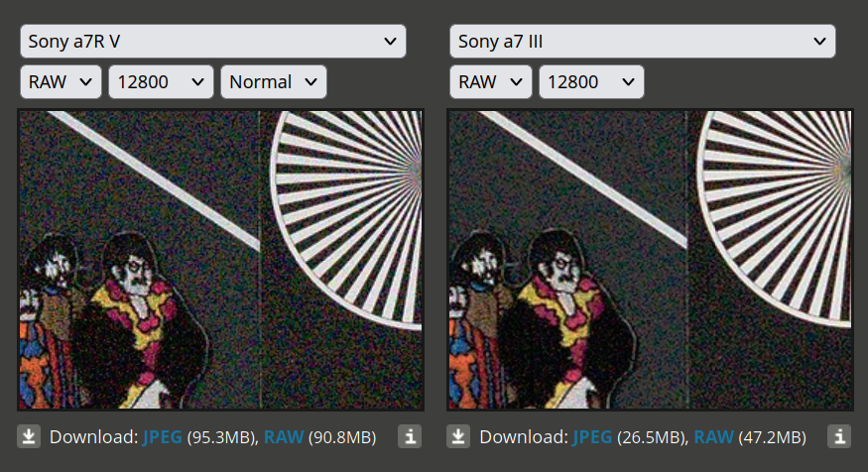This screenshot has height=472, width=868.
Task: Download the 26.5MB JPEG file
Action: (592, 437)
